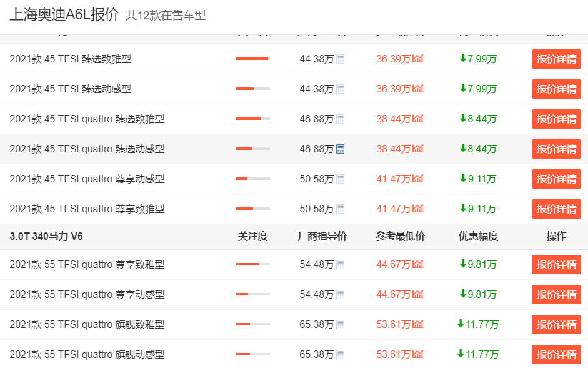Open calculator icon for 55 TFSI quattro 旗舰致雅型
The width and height of the screenshot is (588, 376).
point(340,325)
